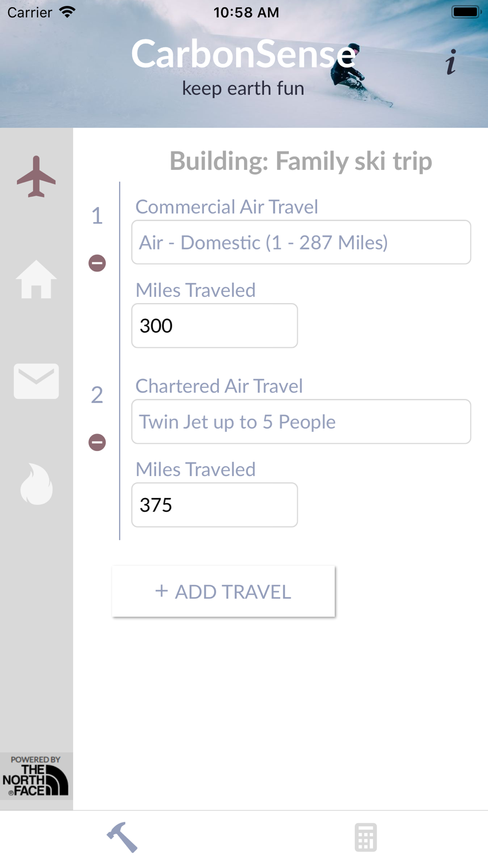Edit the miles field showing 300
Screen dimensions: 488x868
(x=215, y=326)
